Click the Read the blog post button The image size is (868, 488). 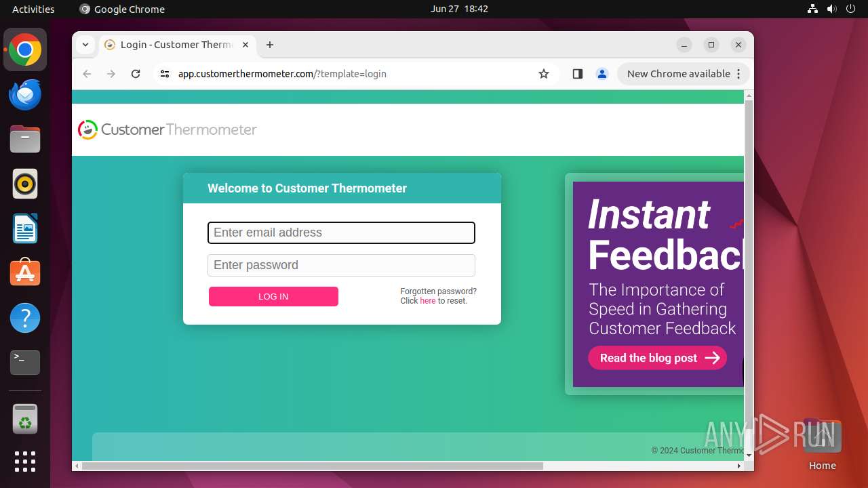click(x=657, y=358)
